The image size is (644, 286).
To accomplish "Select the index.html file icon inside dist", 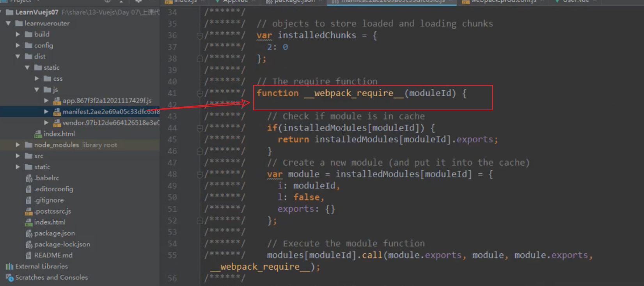I will (x=38, y=134).
